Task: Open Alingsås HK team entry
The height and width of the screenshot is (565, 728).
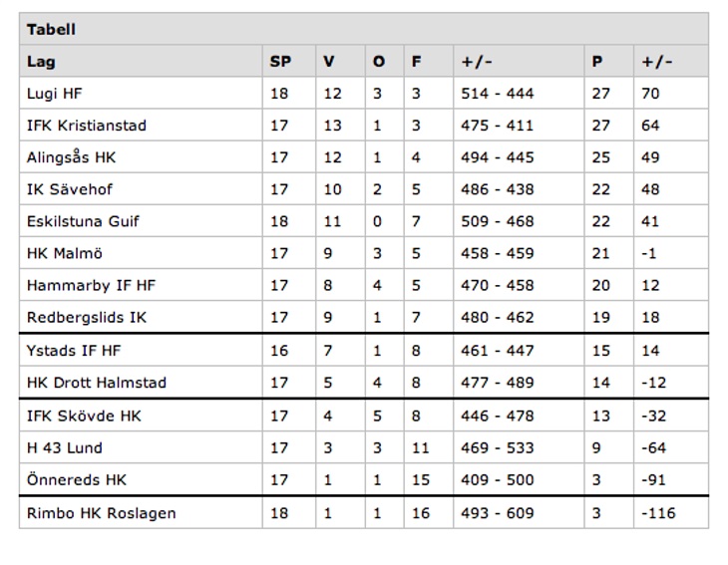Action: [x=72, y=157]
